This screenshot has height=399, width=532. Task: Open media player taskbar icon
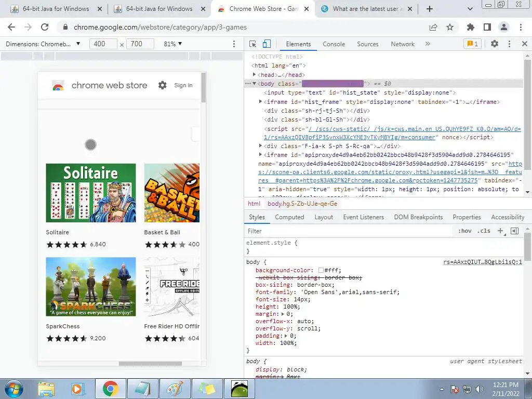78,389
